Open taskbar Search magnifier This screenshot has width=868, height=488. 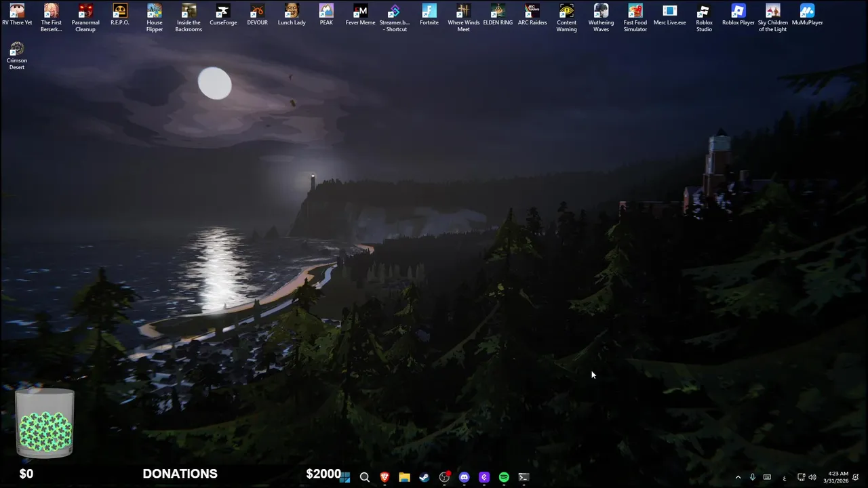click(365, 477)
